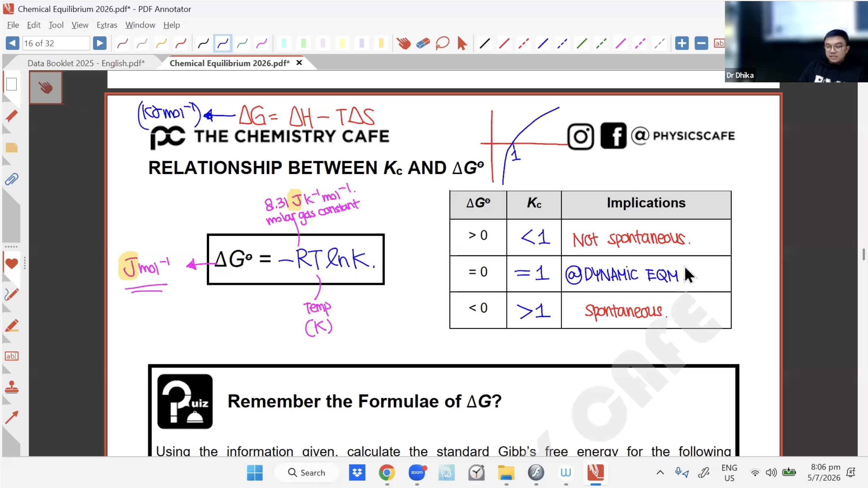Choose the yellow highlighter swatch
The width and height of the screenshot is (868, 488).
tap(342, 43)
